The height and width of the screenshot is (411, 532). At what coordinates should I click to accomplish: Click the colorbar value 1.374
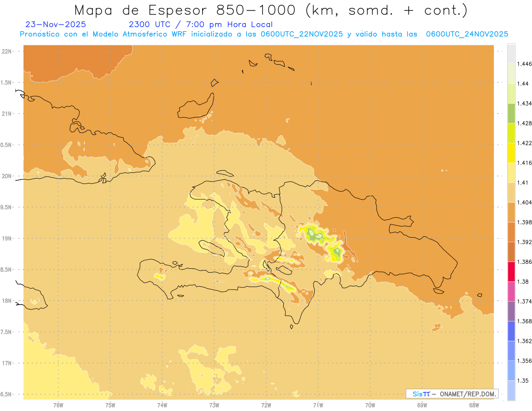pos(524,301)
